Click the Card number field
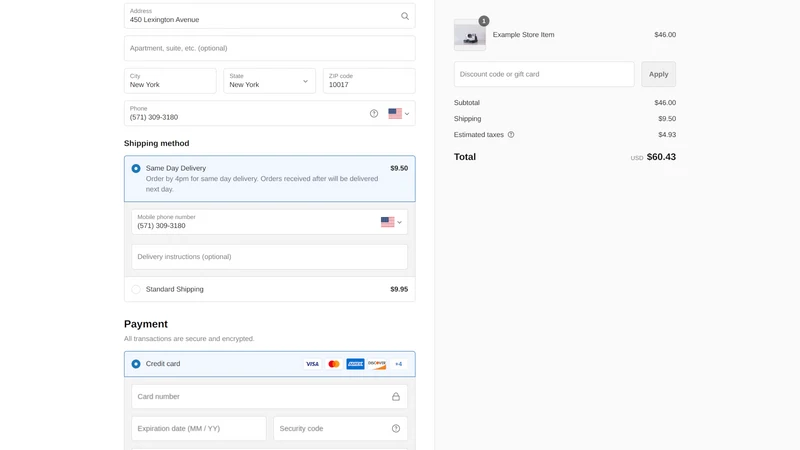The image size is (800, 450). [x=269, y=396]
